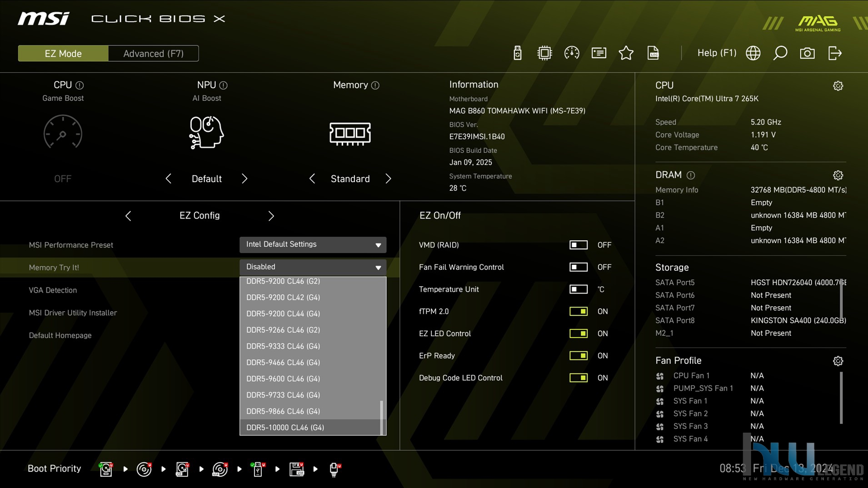Click NPU AI Boost left arrow
This screenshot has width=868, height=488.
[x=169, y=179]
